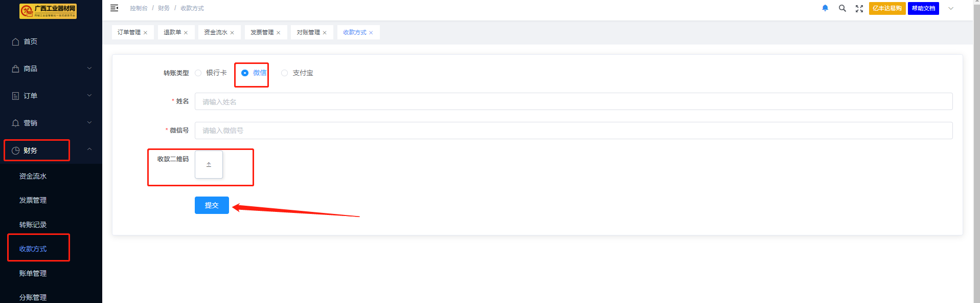Image resolution: width=980 pixels, height=303 pixels.
Task: Collapse sidebar using the hamburger menu icon
Action: pos(115,8)
